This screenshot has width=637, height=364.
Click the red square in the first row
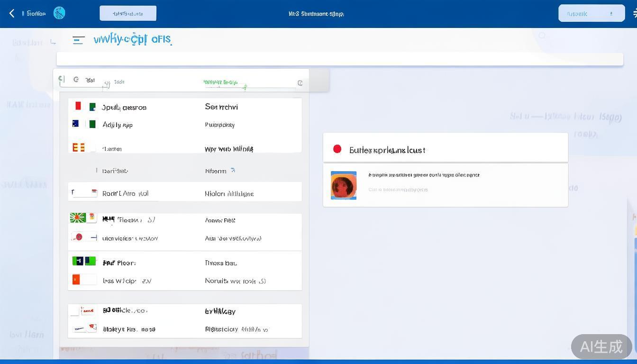point(78,106)
